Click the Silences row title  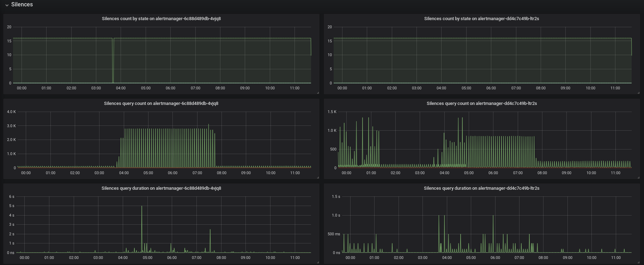click(22, 5)
